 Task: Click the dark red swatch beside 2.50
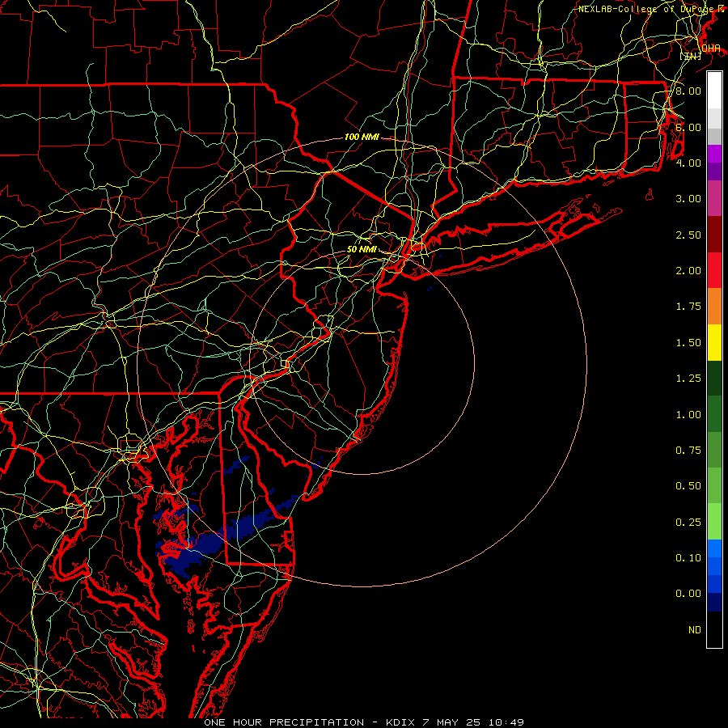click(714, 235)
